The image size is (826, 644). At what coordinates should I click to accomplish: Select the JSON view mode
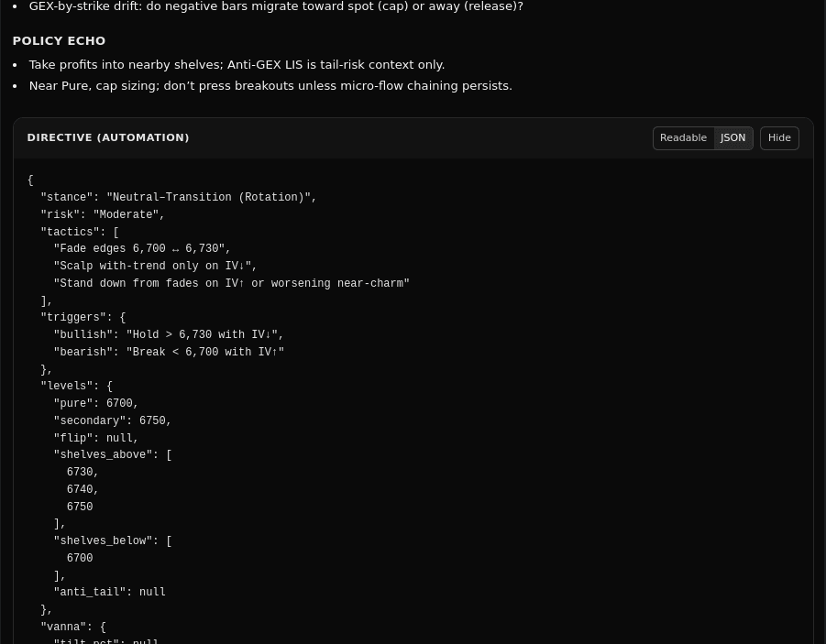pos(732,137)
